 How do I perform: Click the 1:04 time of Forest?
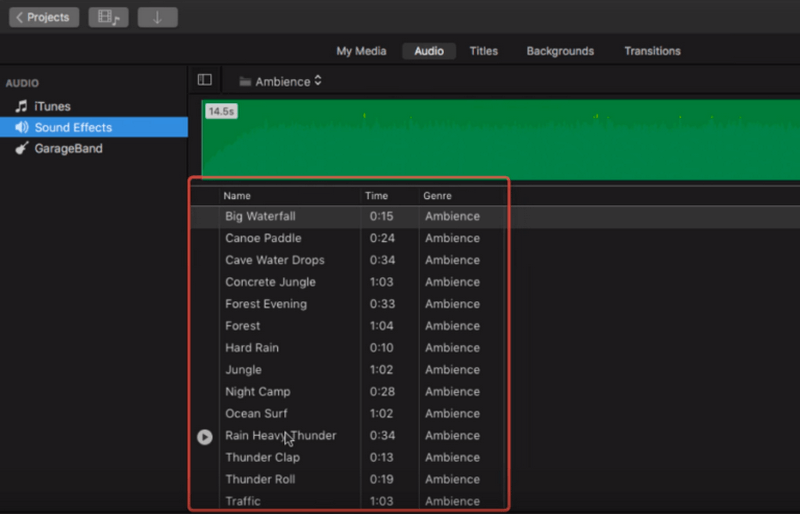coord(382,326)
